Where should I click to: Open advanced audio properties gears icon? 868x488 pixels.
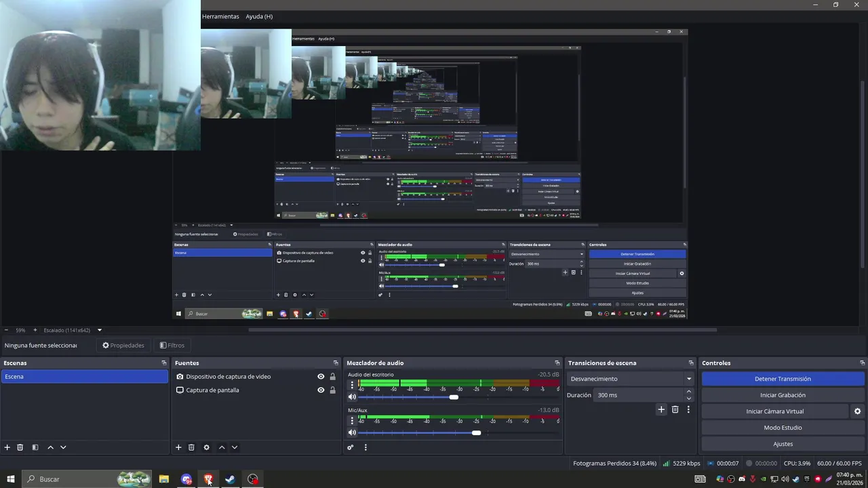(x=351, y=447)
